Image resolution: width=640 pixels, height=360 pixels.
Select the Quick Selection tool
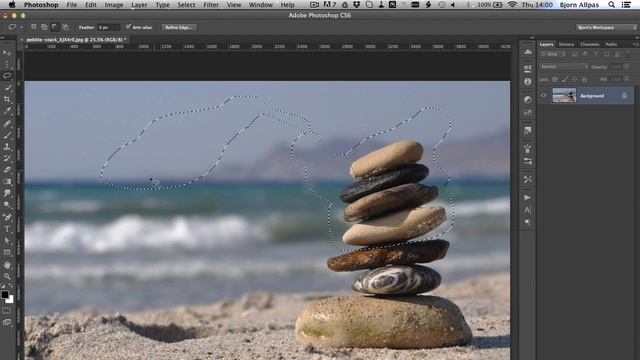point(7,87)
